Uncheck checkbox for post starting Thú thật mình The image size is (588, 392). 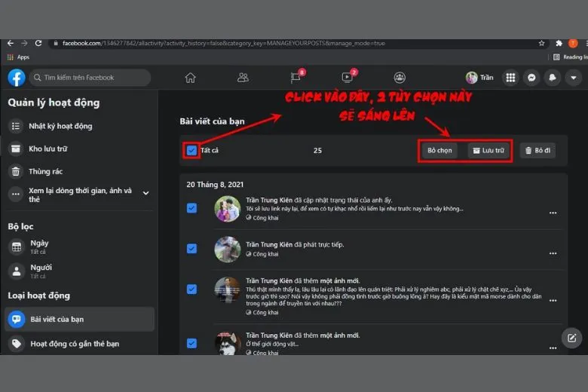pos(191,289)
